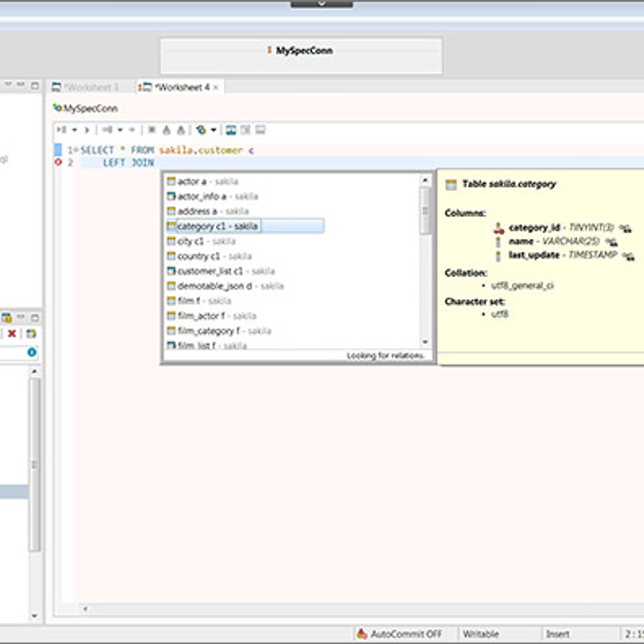The width and height of the screenshot is (644, 644).
Task: Expand the explain plan dropdown arrow
Action: (120, 130)
